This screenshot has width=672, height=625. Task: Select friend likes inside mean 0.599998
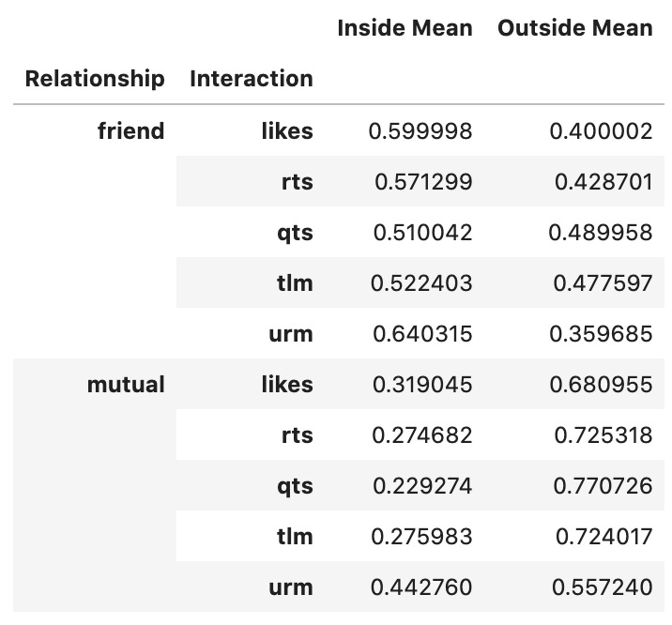click(420, 131)
